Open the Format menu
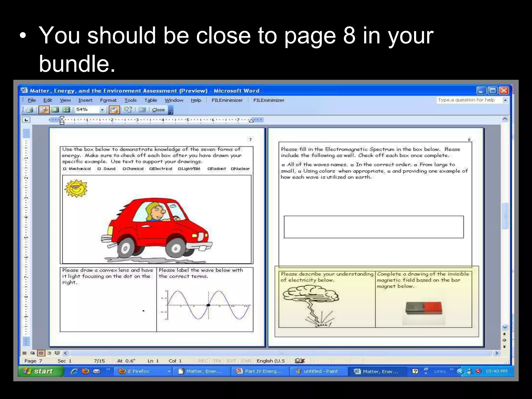This screenshot has height=399, width=532. [108, 100]
